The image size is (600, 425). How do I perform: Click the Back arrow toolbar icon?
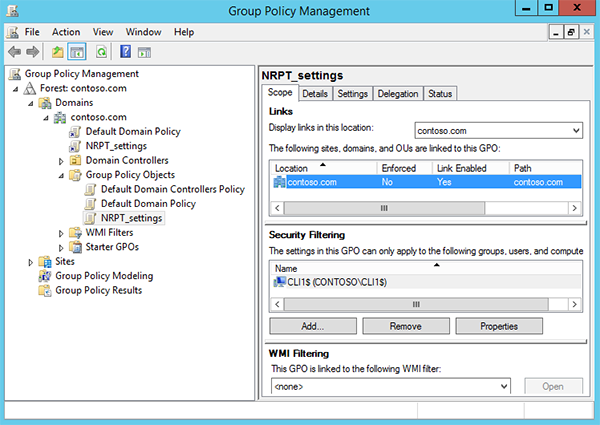point(15,52)
